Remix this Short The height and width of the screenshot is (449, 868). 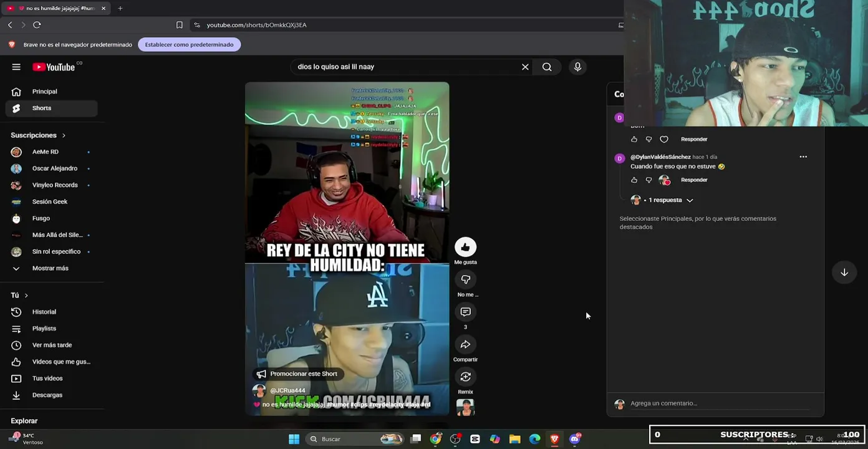pos(465,377)
